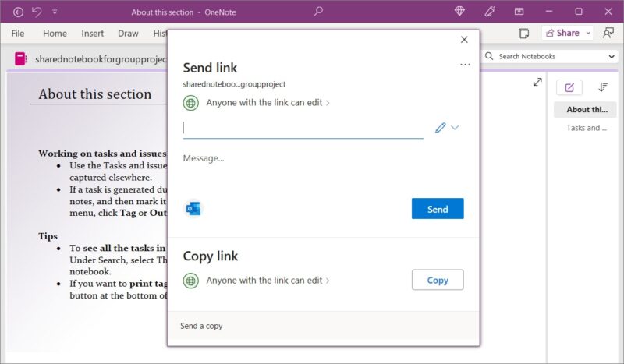Image resolution: width=624 pixels, height=364 pixels.
Task: Click the 'Working on tasks and issues' heading
Action: [102, 154]
